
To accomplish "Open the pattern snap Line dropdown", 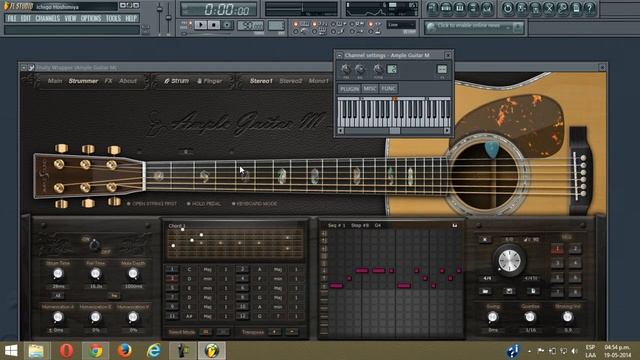I will click(x=401, y=25).
